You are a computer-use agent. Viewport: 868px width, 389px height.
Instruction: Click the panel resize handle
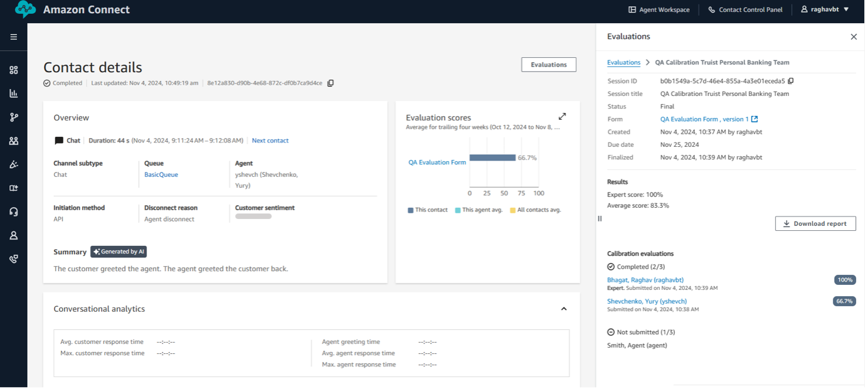600,218
